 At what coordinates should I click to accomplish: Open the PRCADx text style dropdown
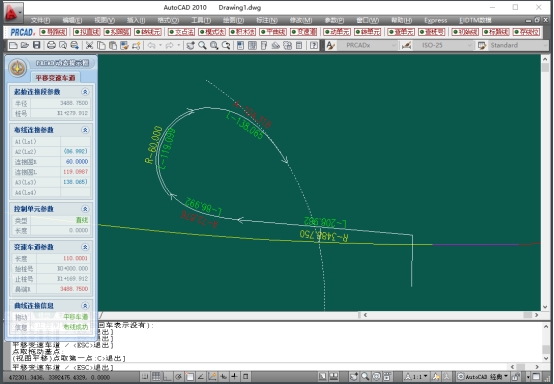[x=367, y=45]
